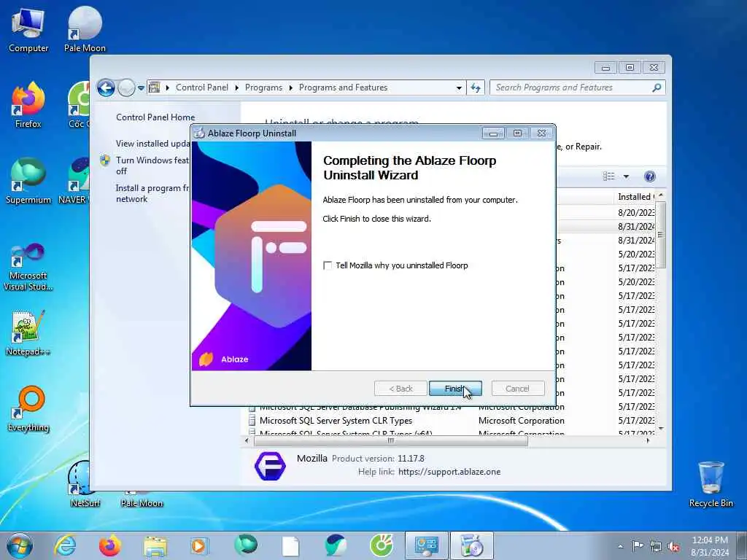Open the Supermium taskbar icon
747x560 pixels.
pos(245,545)
